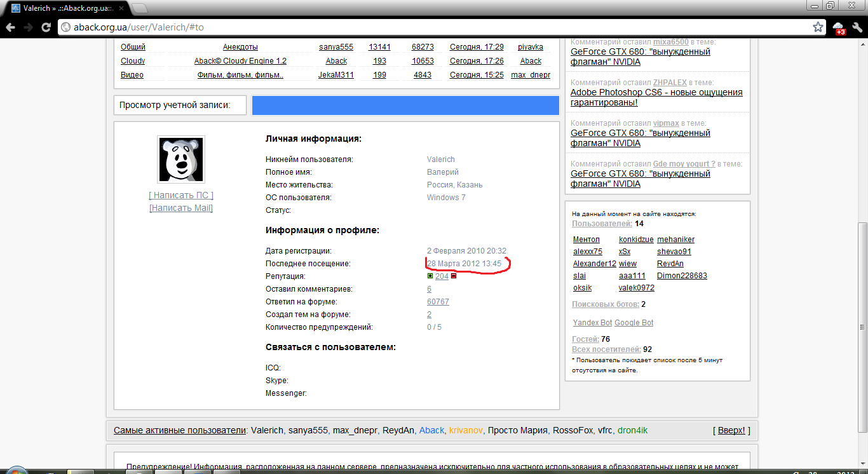Click the Google Bot link
The height and width of the screenshot is (474, 868).
(634, 323)
